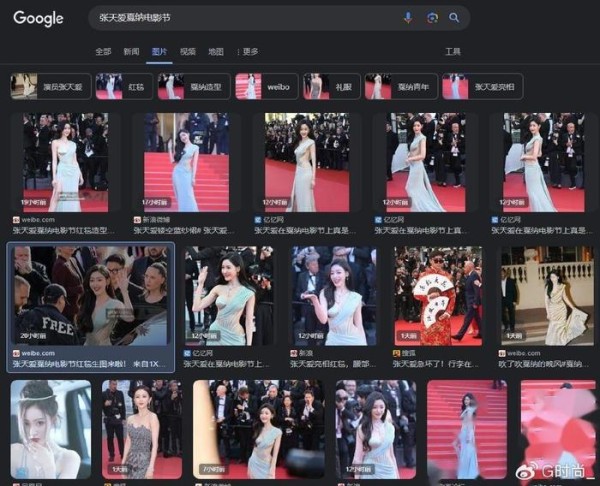Screen dimensions: 600x486
Task: Open Google Lens image search icon
Action: 432,18
